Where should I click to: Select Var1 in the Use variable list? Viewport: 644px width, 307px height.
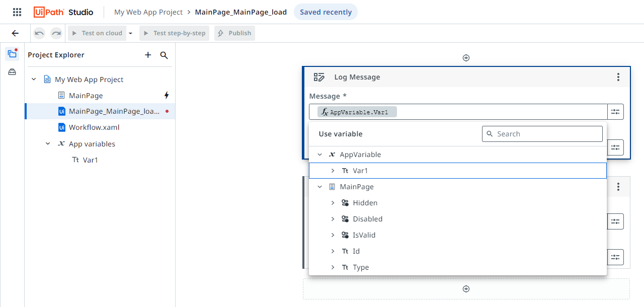360,171
